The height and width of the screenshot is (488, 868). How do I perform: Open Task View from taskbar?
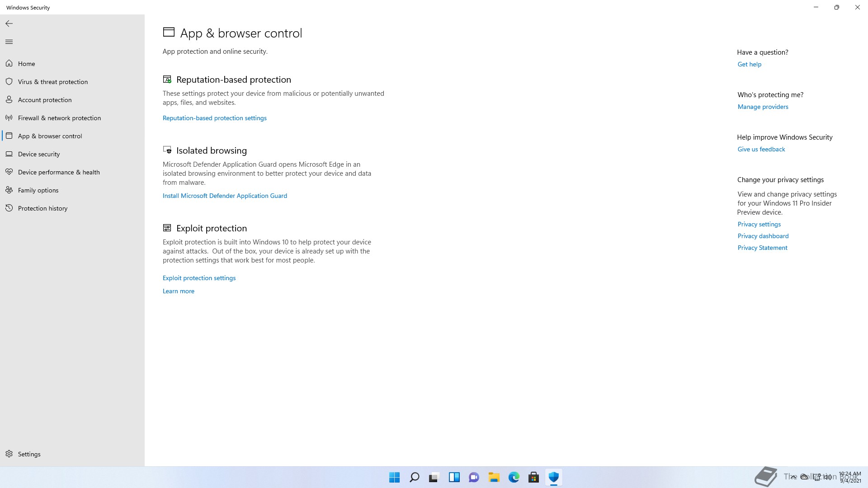(x=434, y=477)
